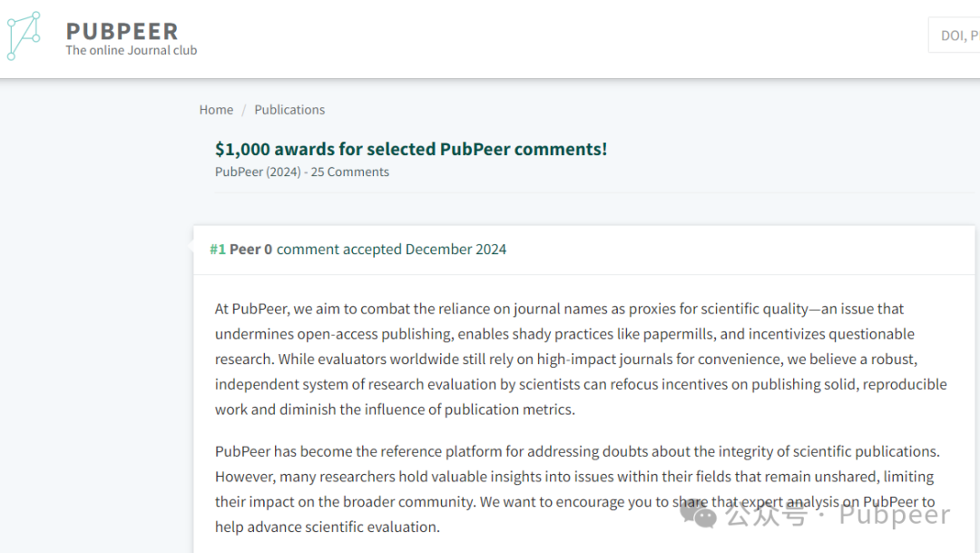Screen dimensions: 980x553
Task: Focus the DOI search input field
Action: (x=955, y=35)
